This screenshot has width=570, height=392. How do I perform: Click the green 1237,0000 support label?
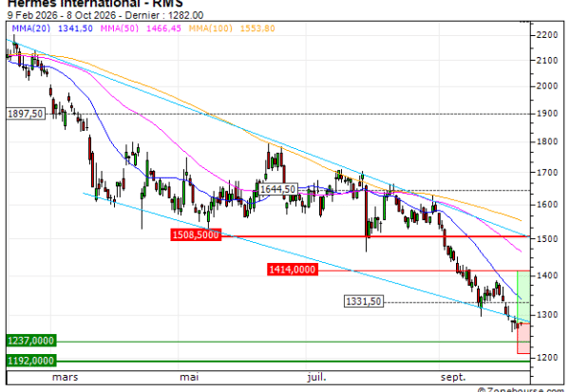click(31, 341)
